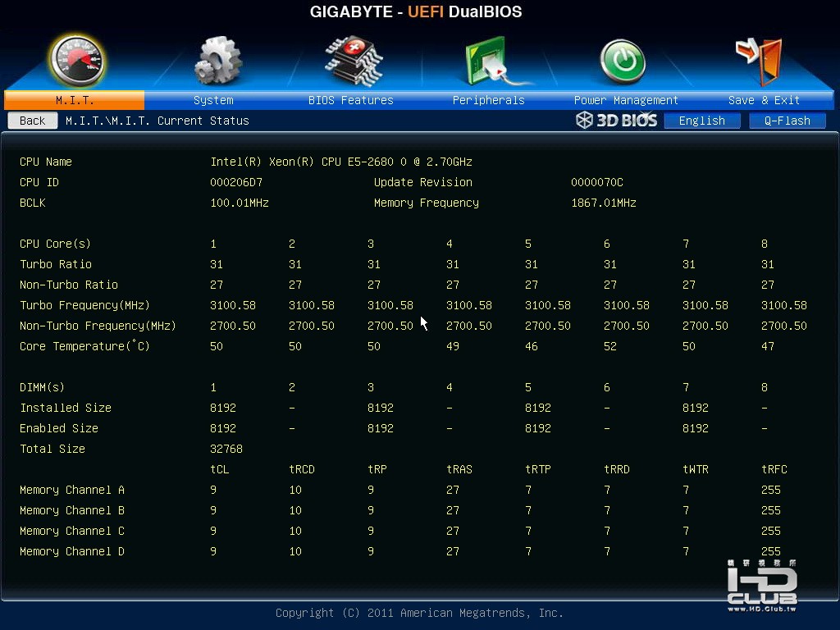This screenshot has width=840, height=630.
Task: Open the Power Management tab
Action: click(626, 100)
